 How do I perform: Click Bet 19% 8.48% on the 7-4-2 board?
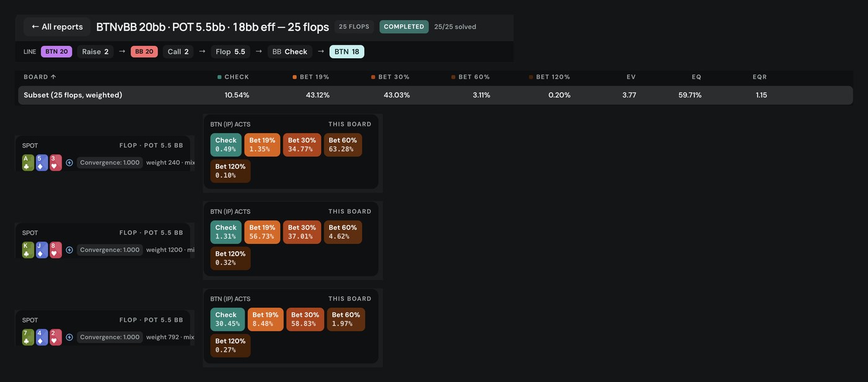[x=265, y=319]
